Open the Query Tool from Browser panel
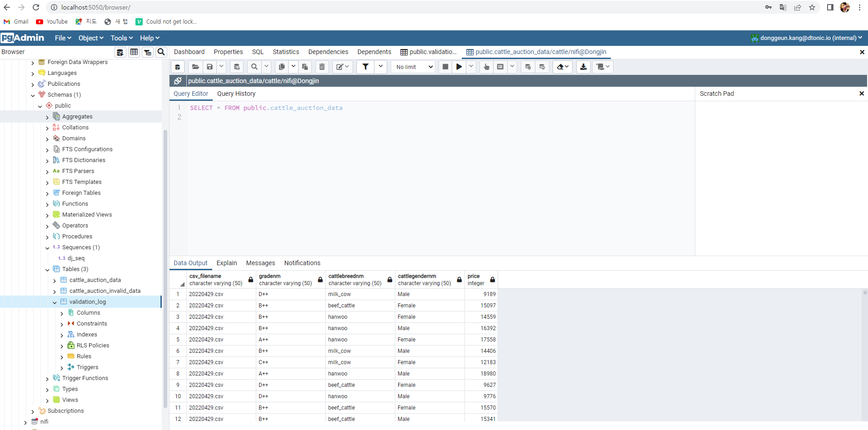The height and width of the screenshot is (430, 868). pos(120,52)
